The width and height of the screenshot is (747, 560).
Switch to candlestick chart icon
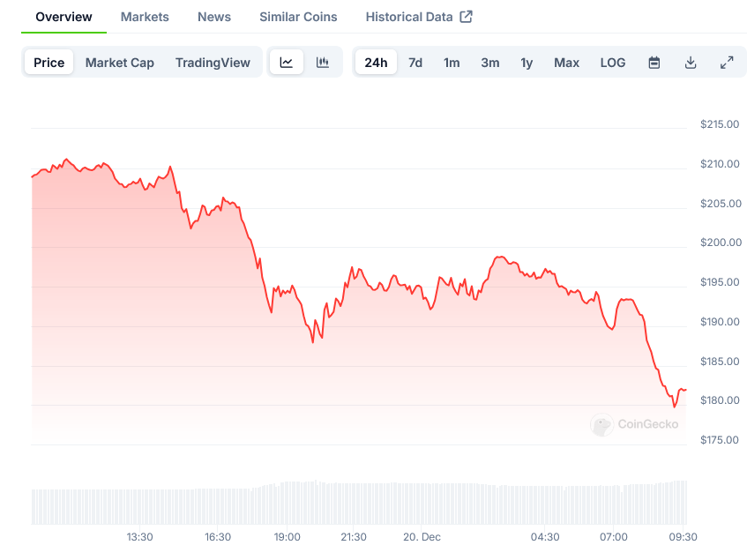(323, 63)
